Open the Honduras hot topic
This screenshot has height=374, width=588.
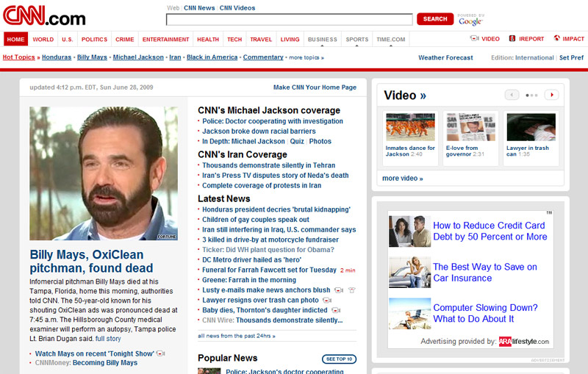pyautogui.click(x=57, y=57)
